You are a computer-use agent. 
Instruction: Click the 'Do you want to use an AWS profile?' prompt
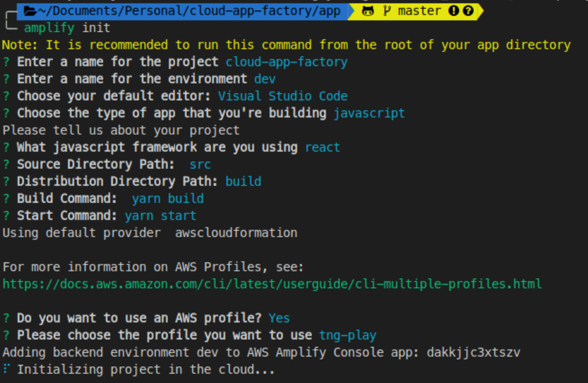[139, 318]
